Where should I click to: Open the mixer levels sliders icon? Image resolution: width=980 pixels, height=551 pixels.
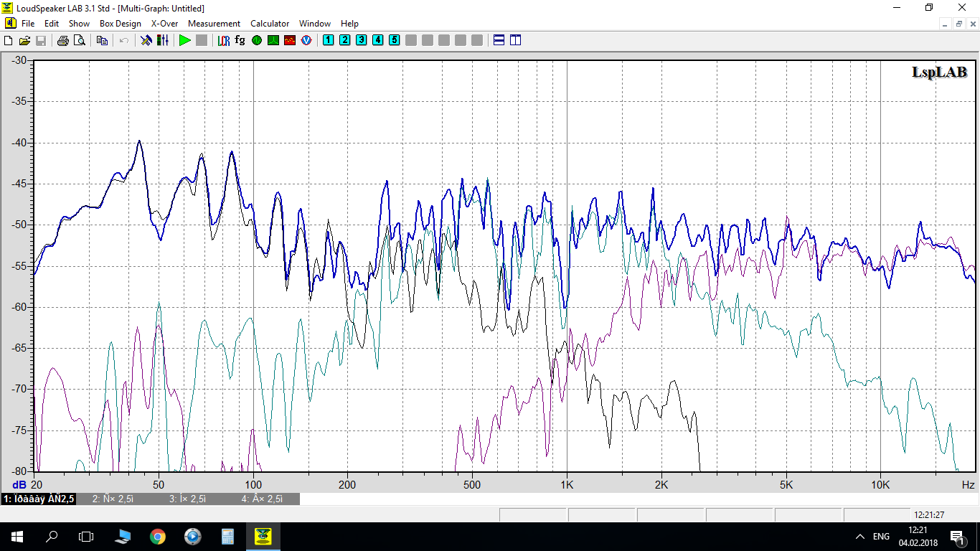[163, 40]
